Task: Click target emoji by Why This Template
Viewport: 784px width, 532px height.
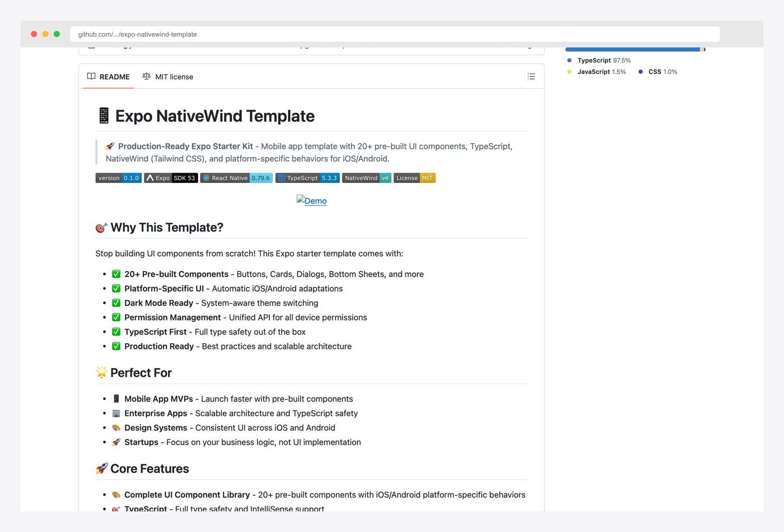Action: [x=102, y=227]
